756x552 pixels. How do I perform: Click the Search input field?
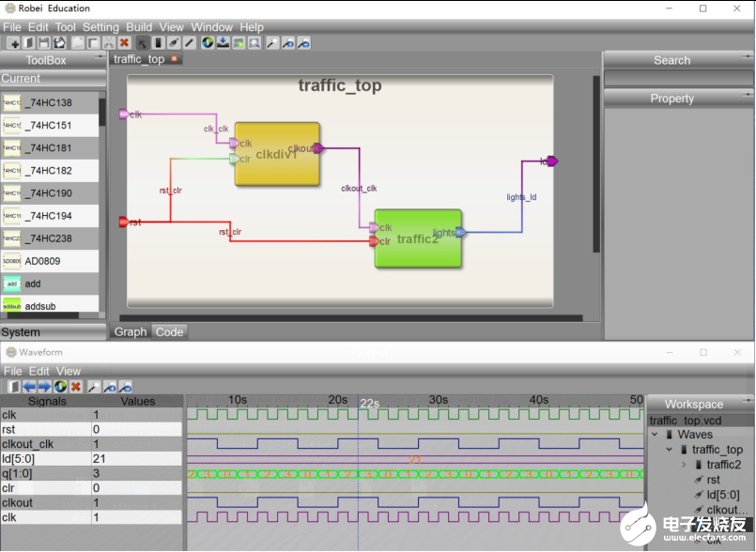(678, 78)
